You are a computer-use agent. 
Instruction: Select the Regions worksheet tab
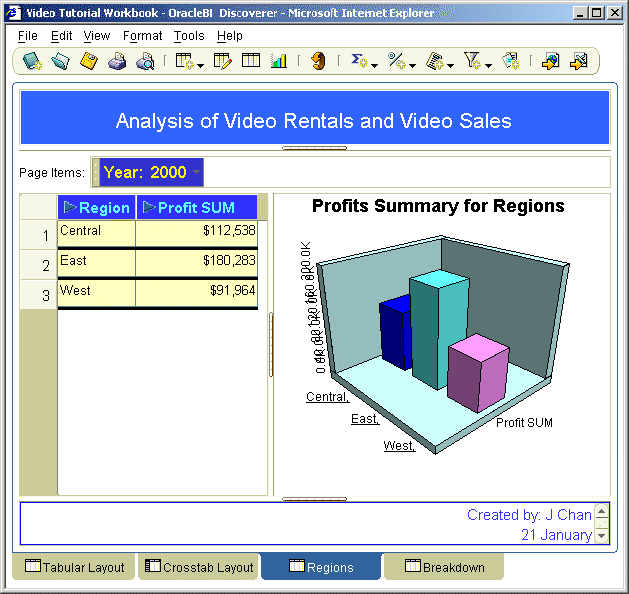(321, 567)
